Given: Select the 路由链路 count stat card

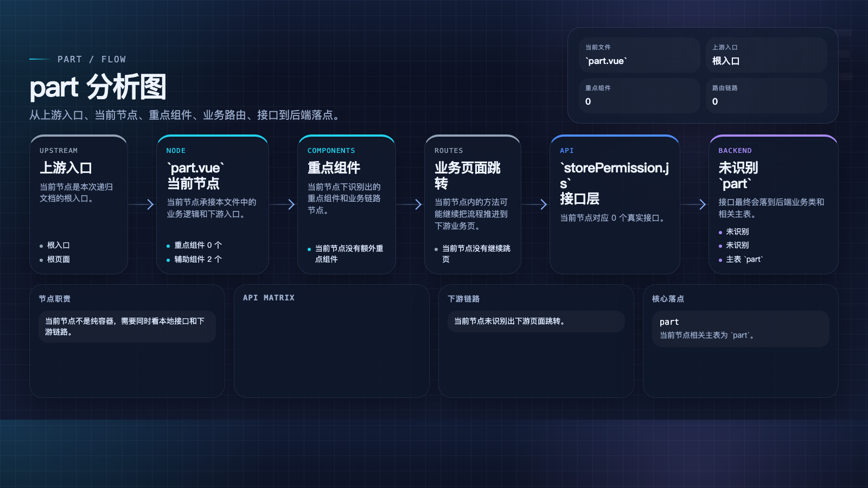Looking at the screenshot, I should coord(766,95).
